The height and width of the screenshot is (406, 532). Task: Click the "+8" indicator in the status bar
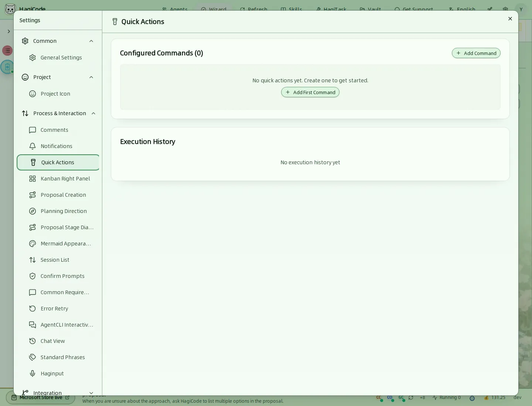tap(422, 398)
